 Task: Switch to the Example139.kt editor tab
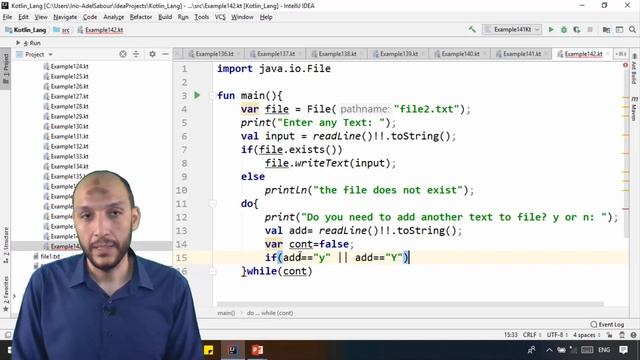click(x=398, y=54)
